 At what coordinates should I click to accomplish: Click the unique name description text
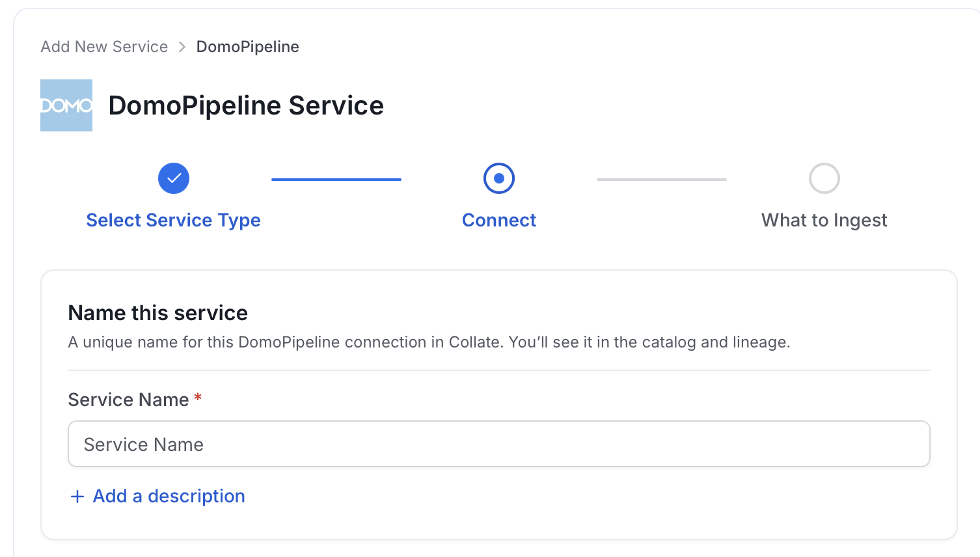point(429,342)
